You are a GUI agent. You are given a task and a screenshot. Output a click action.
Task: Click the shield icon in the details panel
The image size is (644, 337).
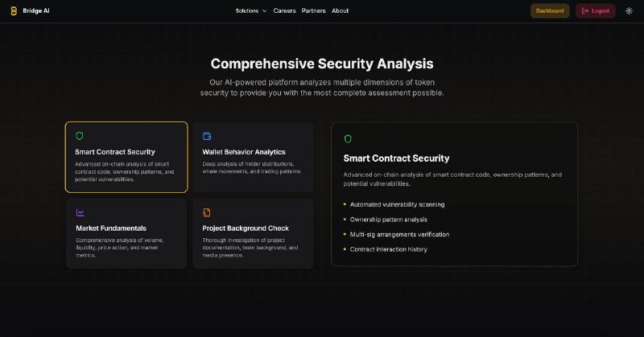coord(348,138)
